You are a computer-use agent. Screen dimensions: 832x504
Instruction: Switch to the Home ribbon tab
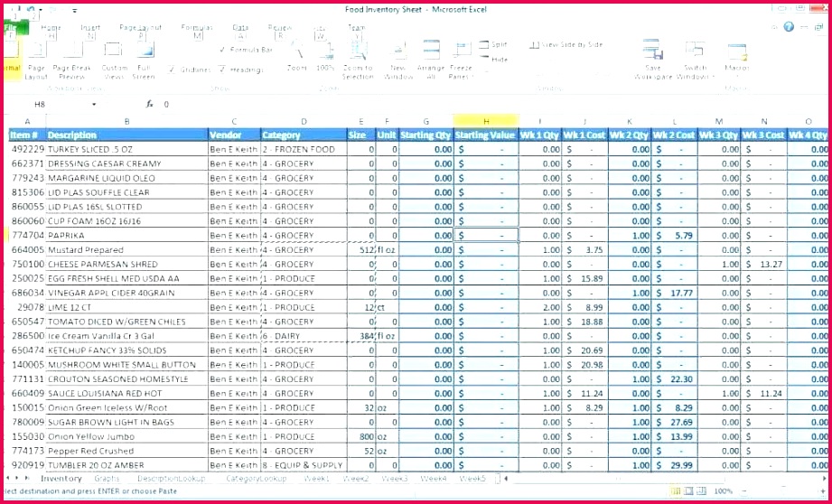tap(51, 30)
